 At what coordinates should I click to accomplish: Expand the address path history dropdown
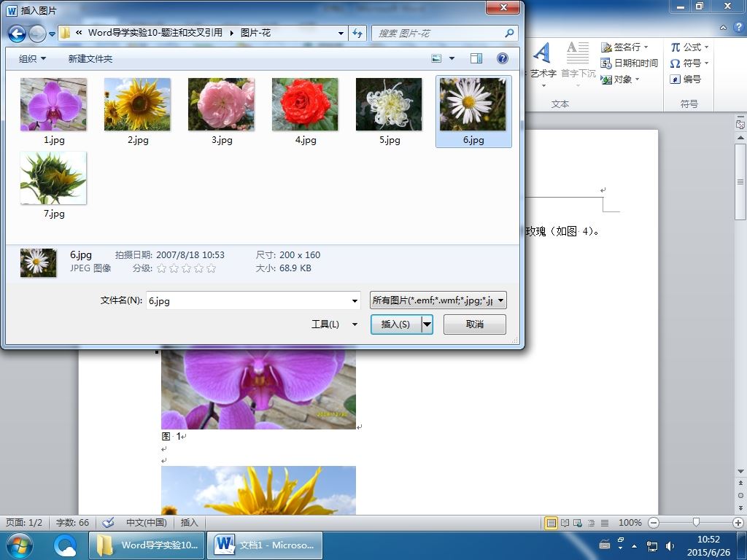pos(341,33)
